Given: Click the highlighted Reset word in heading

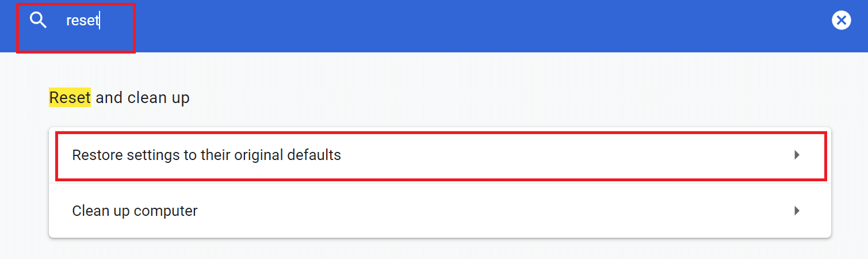Looking at the screenshot, I should pyautogui.click(x=70, y=98).
